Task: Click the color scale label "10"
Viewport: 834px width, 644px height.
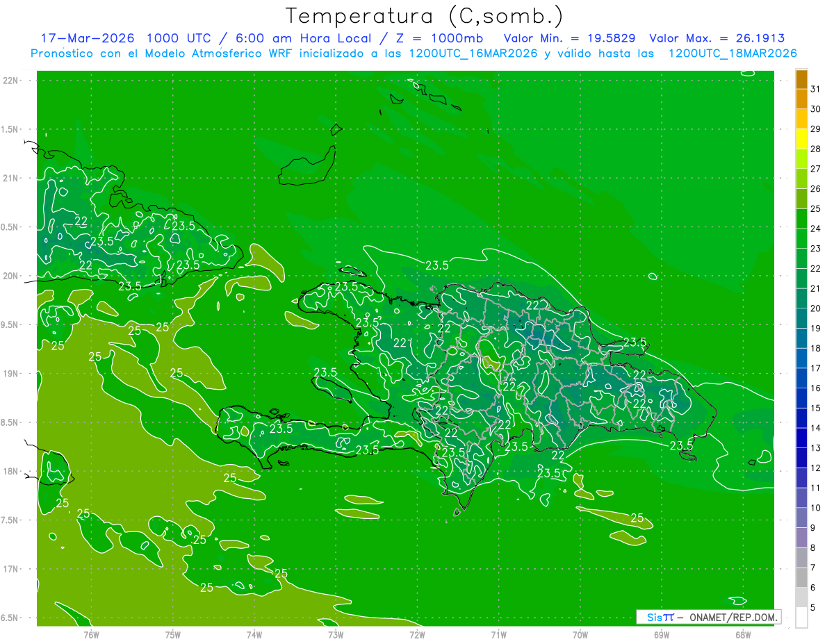Action: 816,508
